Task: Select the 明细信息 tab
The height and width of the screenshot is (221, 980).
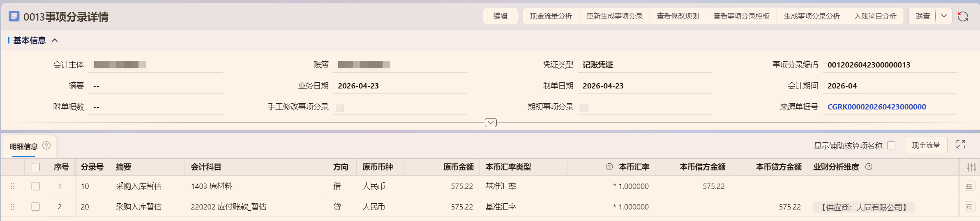Action: tap(24, 147)
